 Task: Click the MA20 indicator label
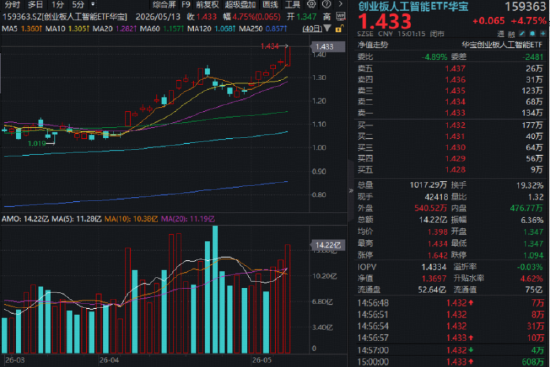click(103, 28)
